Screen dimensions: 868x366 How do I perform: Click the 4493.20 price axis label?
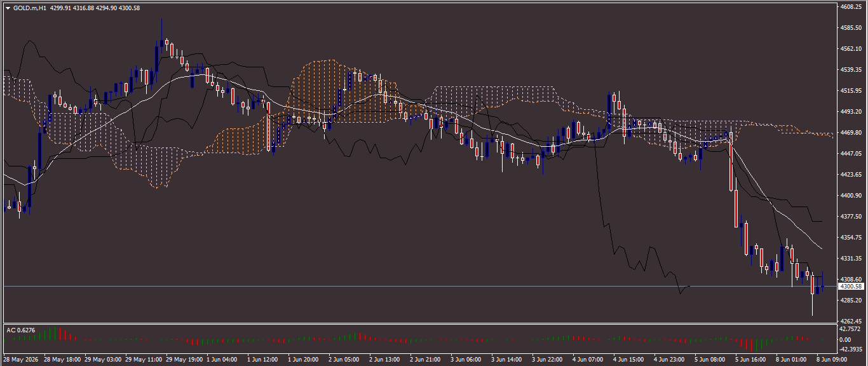pyautogui.click(x=850, y=112)
